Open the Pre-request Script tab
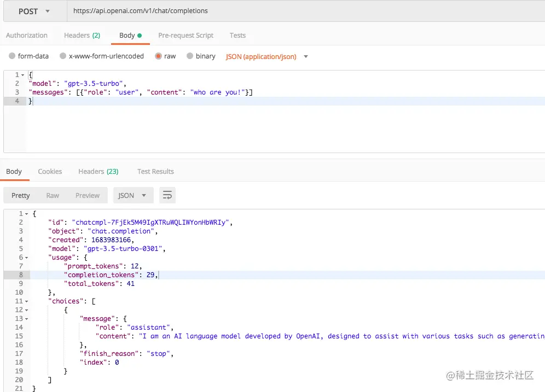This screenshot has width=545, height=392. [x=186, y=36]
